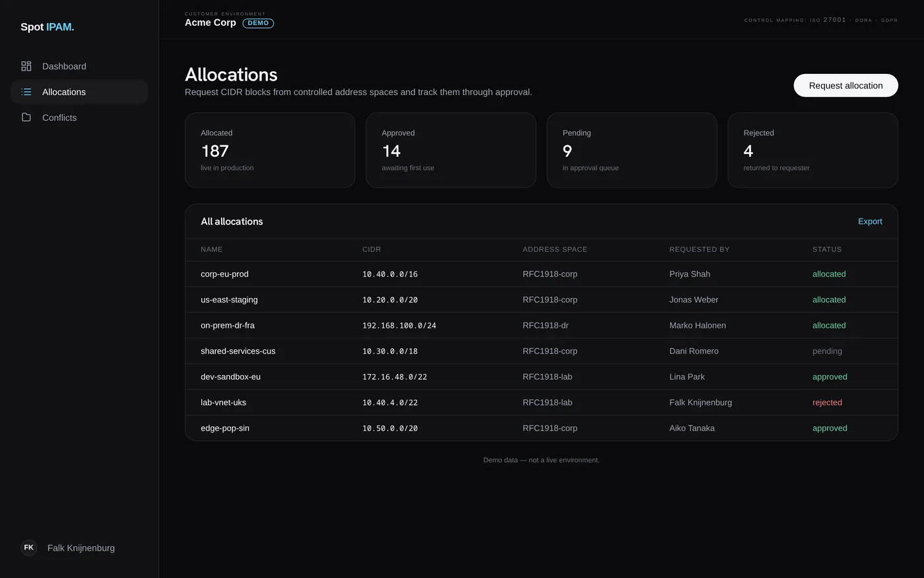Viewport: 924px width, 578px height.
Task: Select Allocations in the sidebar
Action: tap(79, 92)
